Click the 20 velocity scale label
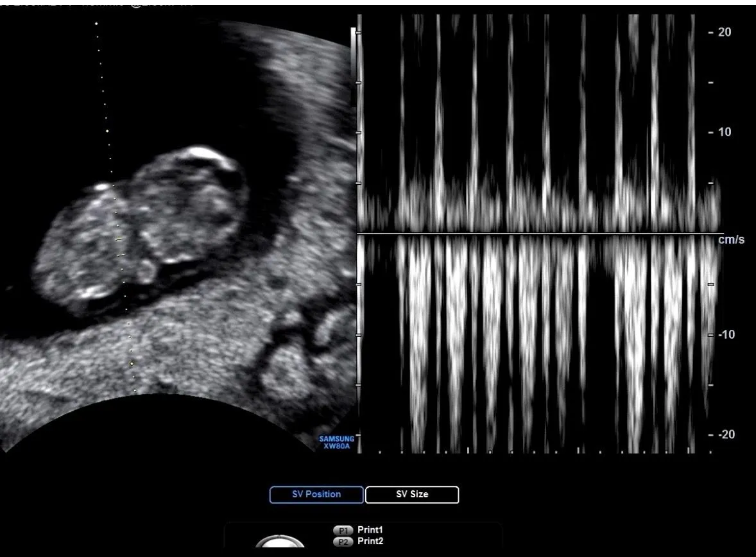The width and height of the screenshot is (756, 557). 724,32
